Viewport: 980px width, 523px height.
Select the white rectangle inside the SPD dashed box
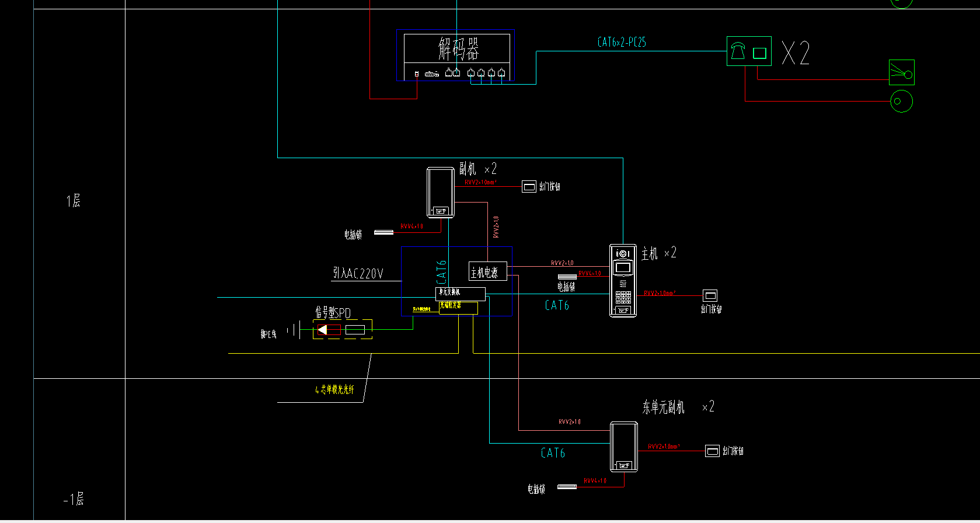355,330
